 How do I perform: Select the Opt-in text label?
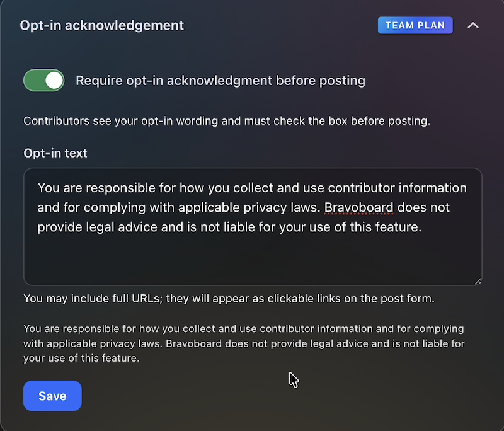point(55,152)
